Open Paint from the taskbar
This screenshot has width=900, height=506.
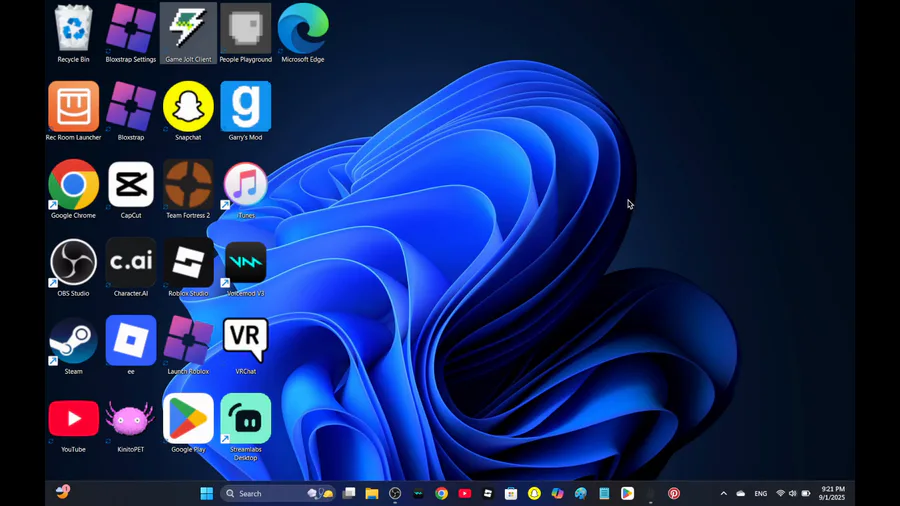click(x=581, y=493)
